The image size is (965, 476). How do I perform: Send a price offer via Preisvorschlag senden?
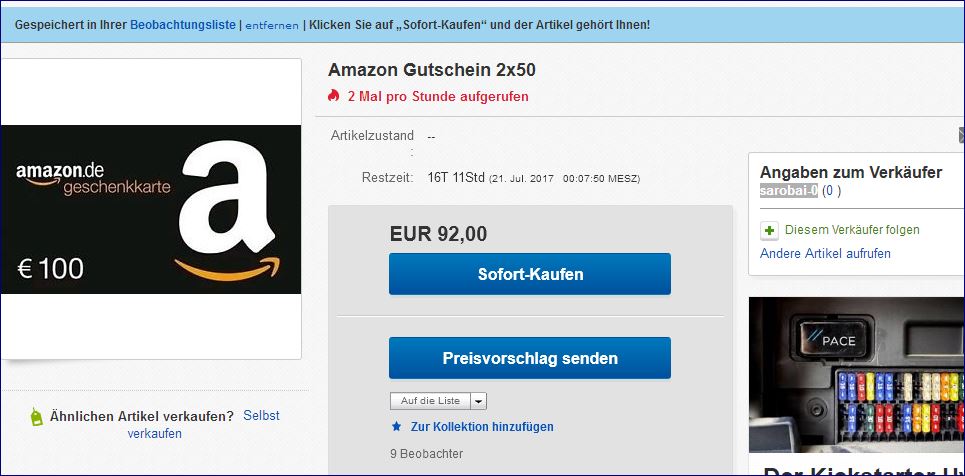530,358
